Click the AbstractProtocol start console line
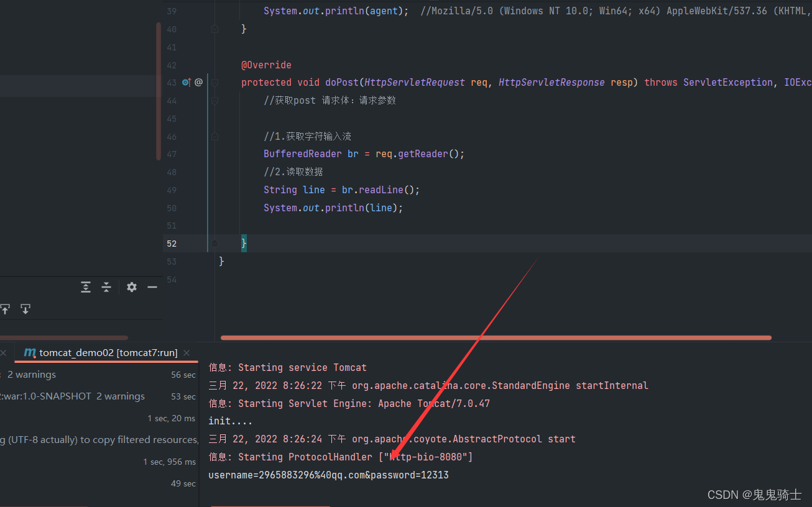 (392, 439)
